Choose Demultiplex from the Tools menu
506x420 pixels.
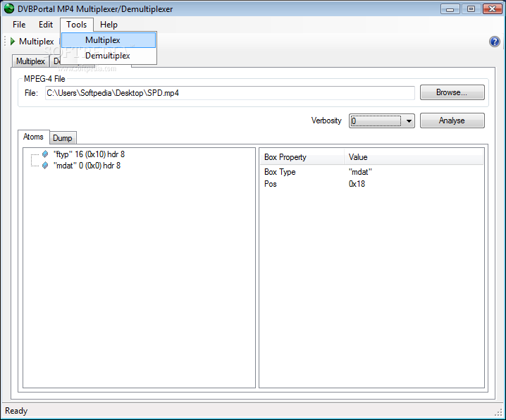pyautogui.click(x=109, y=56)
